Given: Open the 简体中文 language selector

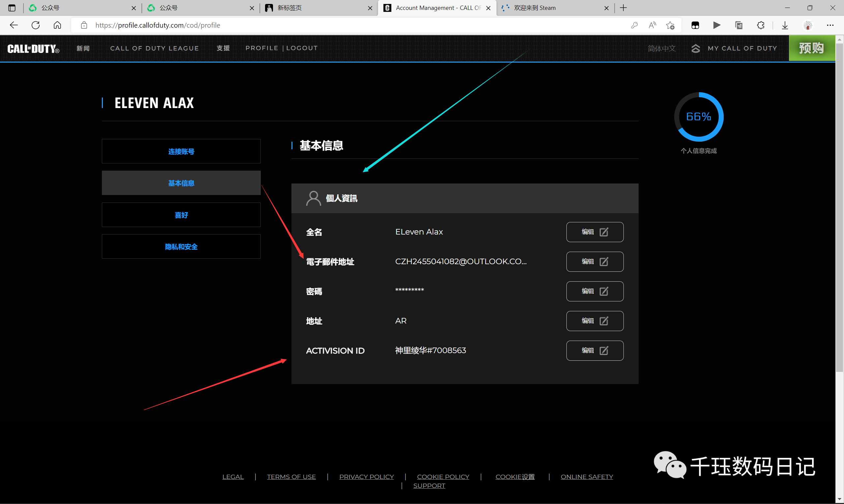Looking at the screenshot, I should coord(661,48).
